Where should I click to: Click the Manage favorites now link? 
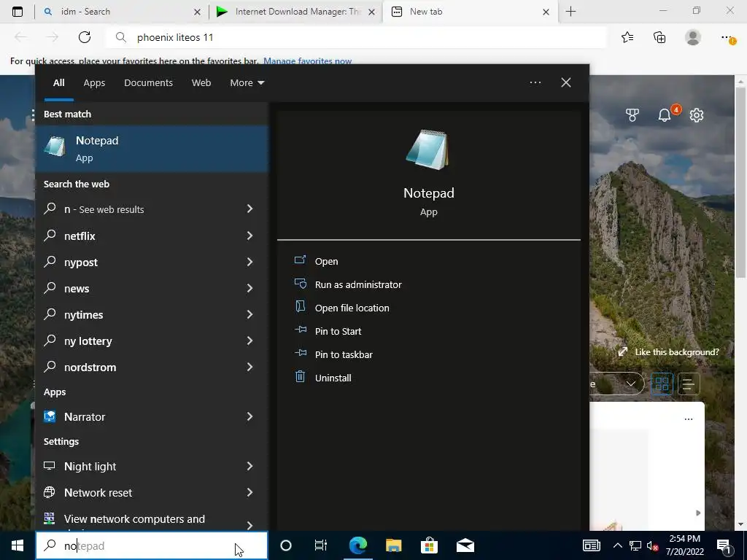[x=307, y=61]
